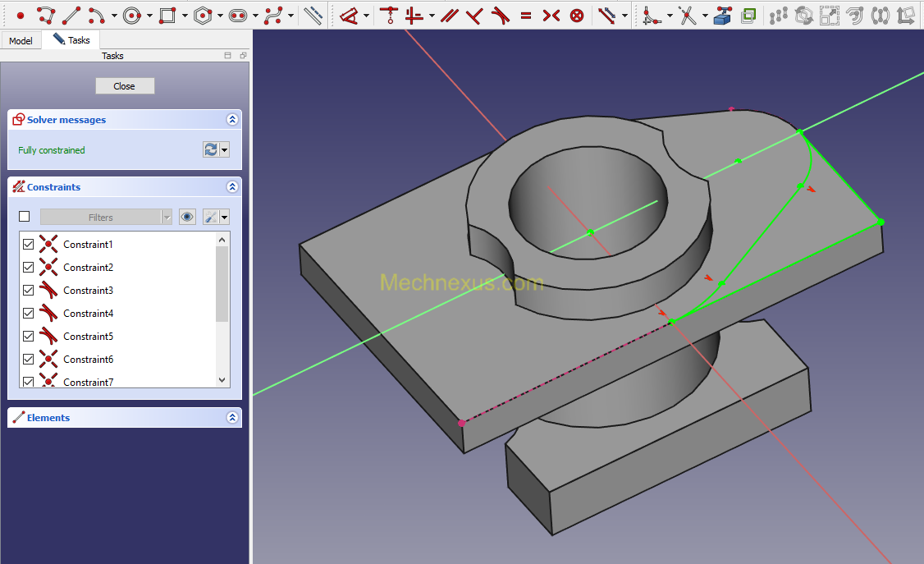This screenshot has width=924, height=564.
Task: Click the Close button
Action: (x=125, y=86)
